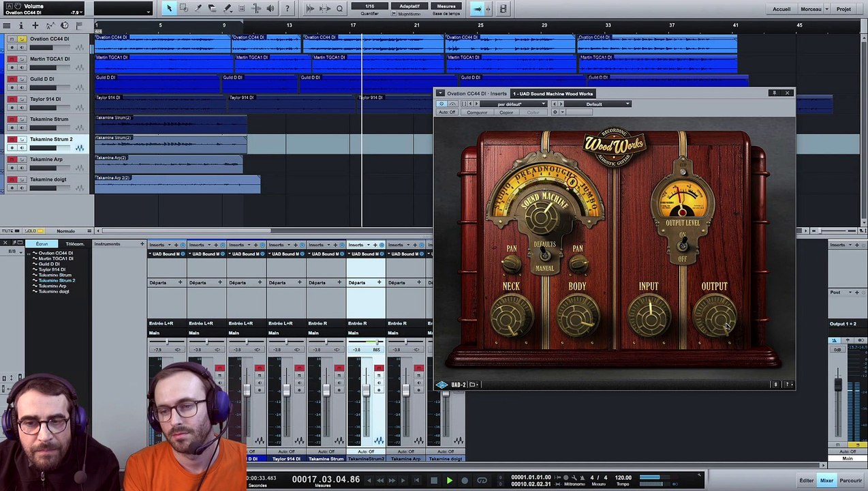Click the Neck knob on Wood Works
868x491 pixels.
510,318
